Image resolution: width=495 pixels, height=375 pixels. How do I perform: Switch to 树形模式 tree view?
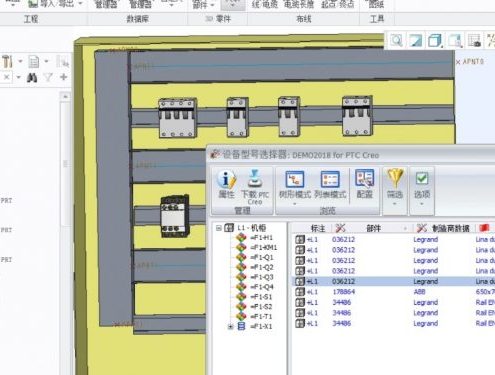[295, 186]
